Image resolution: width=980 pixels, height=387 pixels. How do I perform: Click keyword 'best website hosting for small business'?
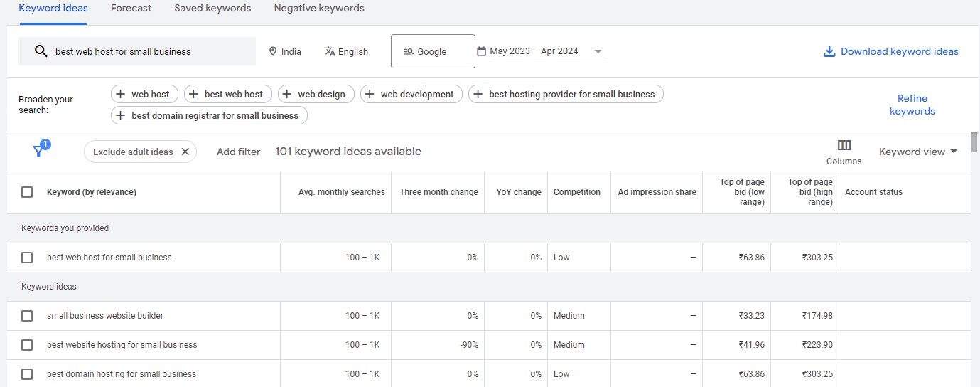(122, 345)
